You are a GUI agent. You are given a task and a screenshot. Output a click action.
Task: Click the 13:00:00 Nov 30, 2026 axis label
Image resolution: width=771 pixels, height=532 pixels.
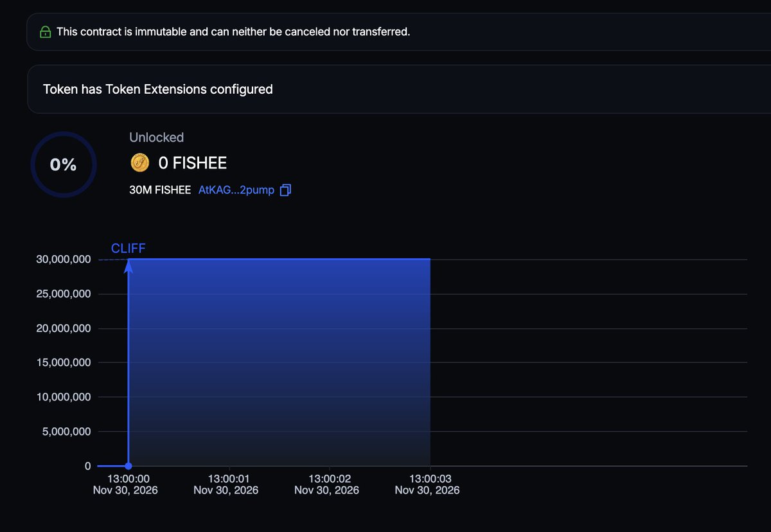125,484
